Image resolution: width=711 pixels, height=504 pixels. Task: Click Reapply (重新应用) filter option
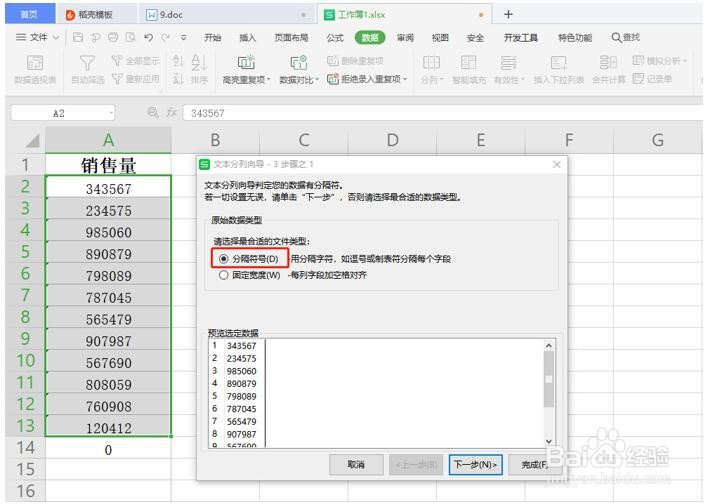(136, 79)
